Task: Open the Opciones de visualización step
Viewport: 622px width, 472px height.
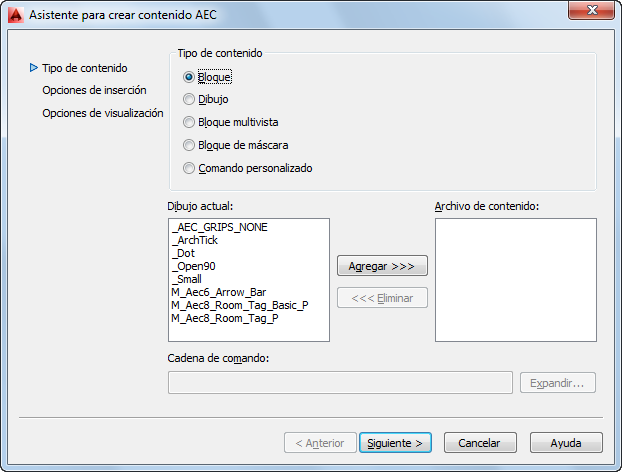Action: point(103,113)
